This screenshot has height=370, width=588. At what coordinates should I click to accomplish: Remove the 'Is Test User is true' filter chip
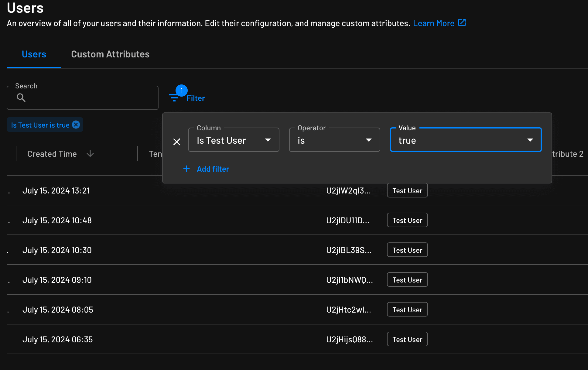[x=76, y=125]
